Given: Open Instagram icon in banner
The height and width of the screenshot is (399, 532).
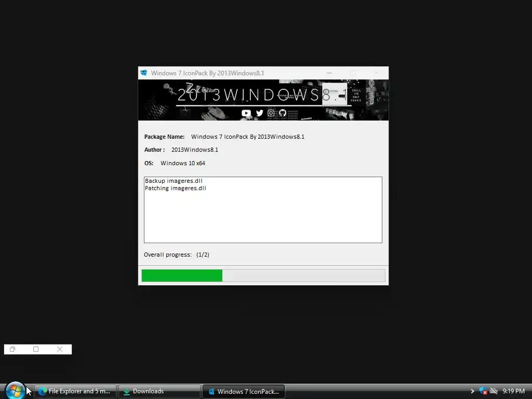Looking at the screenshot, I should pyautogui.click(x=271, y=113).
